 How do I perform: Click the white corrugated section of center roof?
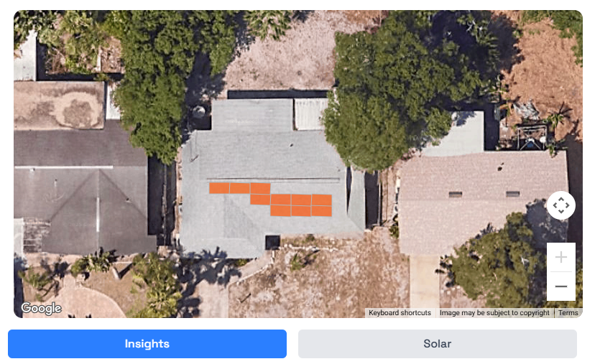(x=310, y=114)
